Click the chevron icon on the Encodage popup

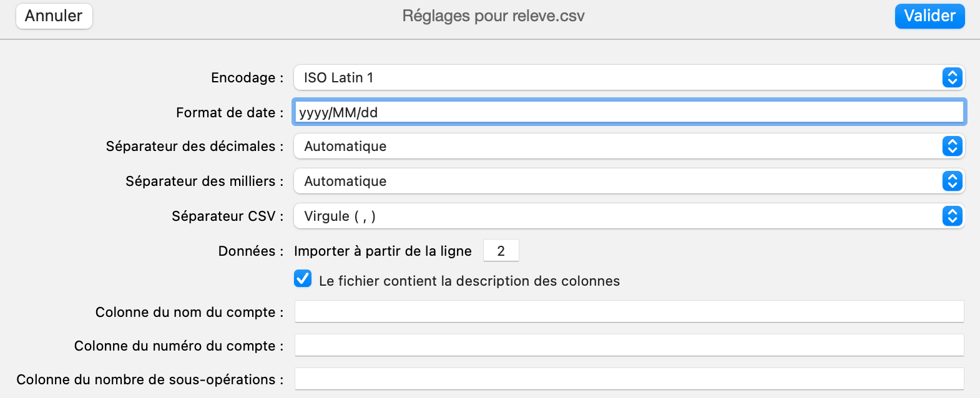click(951, 77)
